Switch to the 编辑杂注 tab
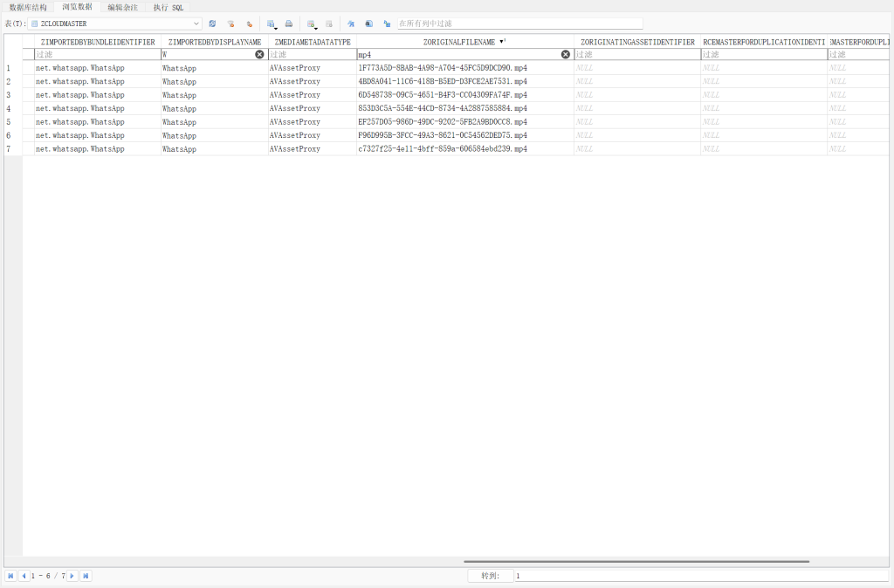894x588 pixels. tap(122, 7)
